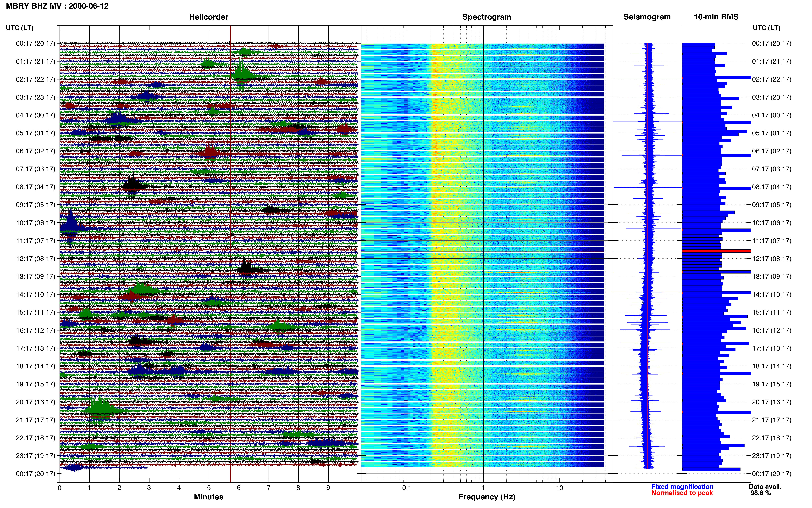The width and height of the screenshot is (812, 508).
Task: Click the Minutes axis label
Action: coord(209,497)
